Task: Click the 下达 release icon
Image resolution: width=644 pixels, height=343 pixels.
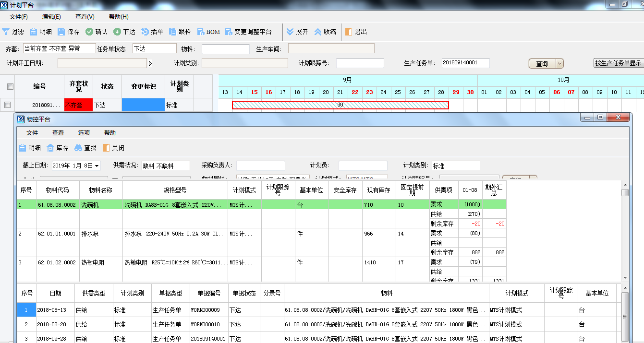Action: (117, 32)
